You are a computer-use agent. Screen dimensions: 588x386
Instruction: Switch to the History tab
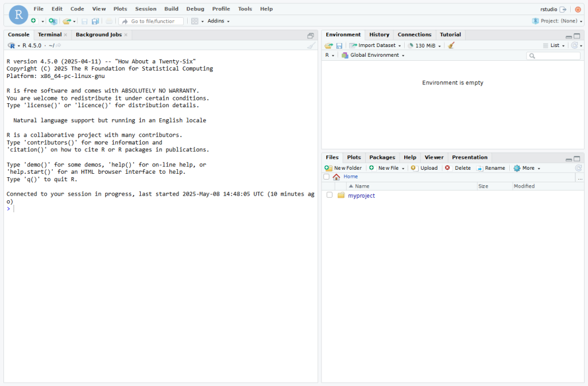pyautogui.click(x=379, y=34)
